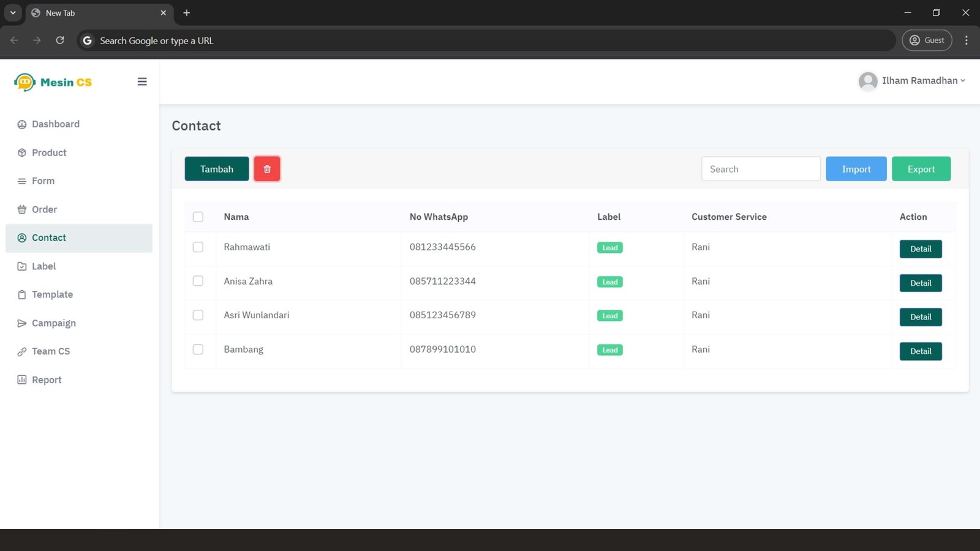Collapse sidebar with the hamburger menu icon
980x551 pixels.
pos(142,82)
